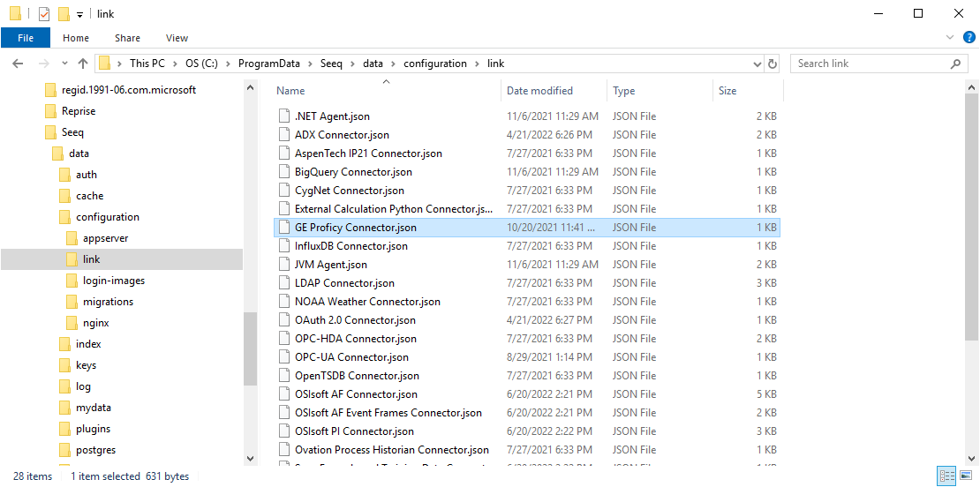Select the mydata folder in the tree
980x487 pixels.
point(93,408)
